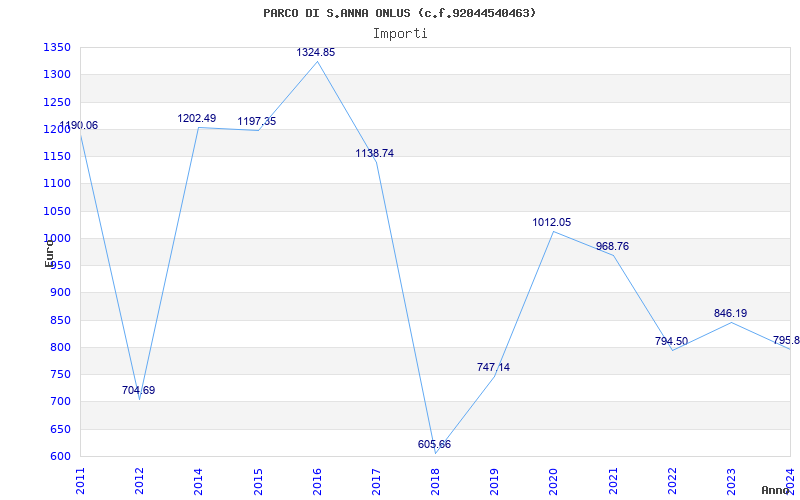Click the 1250 y-axis tick label

click(57, 103)
